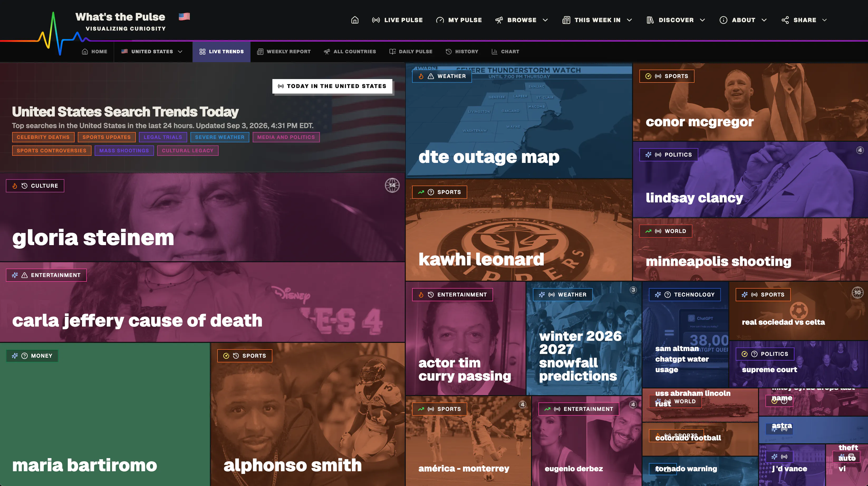Click the home icon in top navigation
The image size is (868, 486).
(355, 20)
